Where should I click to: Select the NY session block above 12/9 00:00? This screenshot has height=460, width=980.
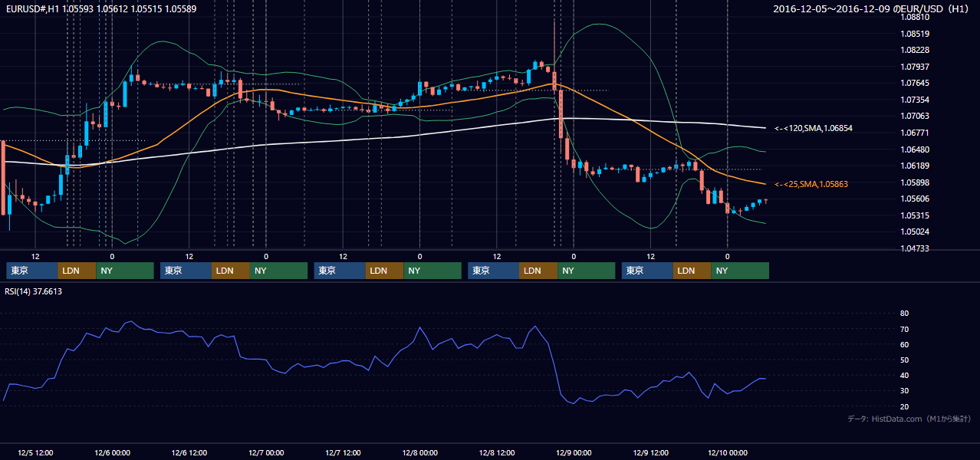[586, 271]
